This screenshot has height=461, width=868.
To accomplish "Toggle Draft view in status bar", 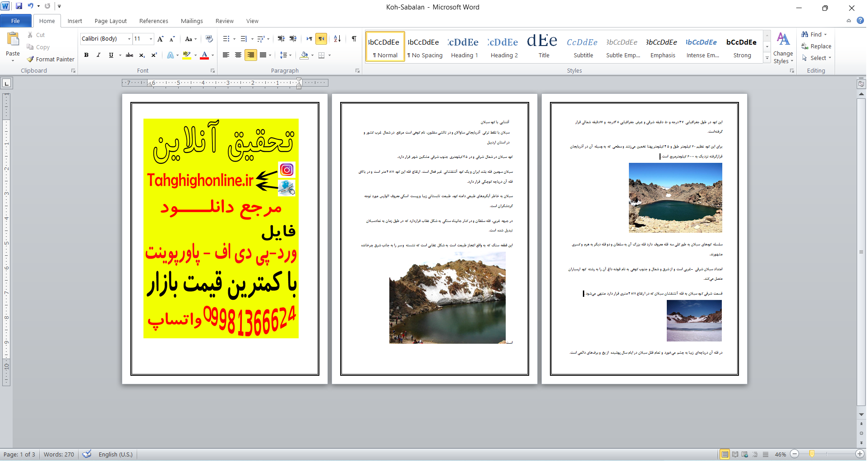I will [766, 454].
